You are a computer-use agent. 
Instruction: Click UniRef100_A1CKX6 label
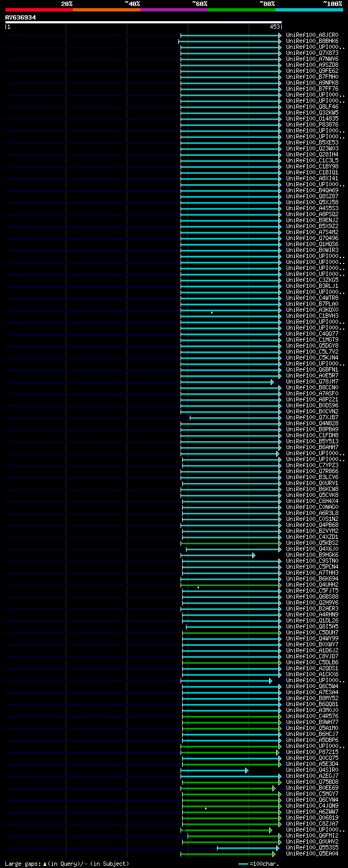[x=312, y=675]
